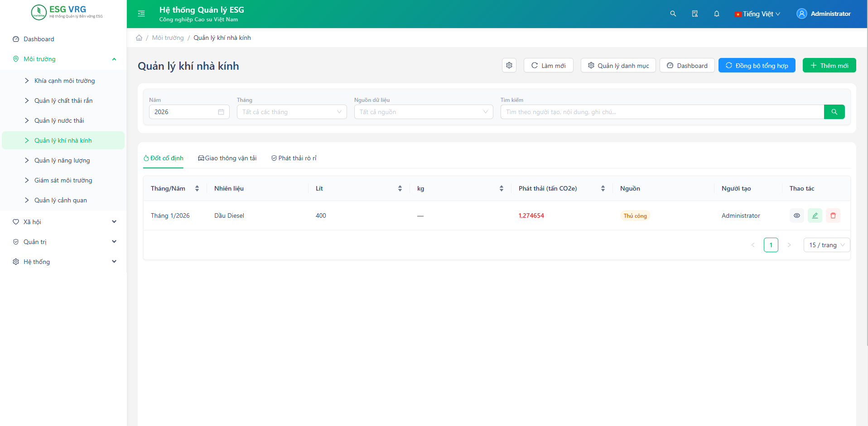View the Tháng 1/2026 record eye icon

pos(797,215)
